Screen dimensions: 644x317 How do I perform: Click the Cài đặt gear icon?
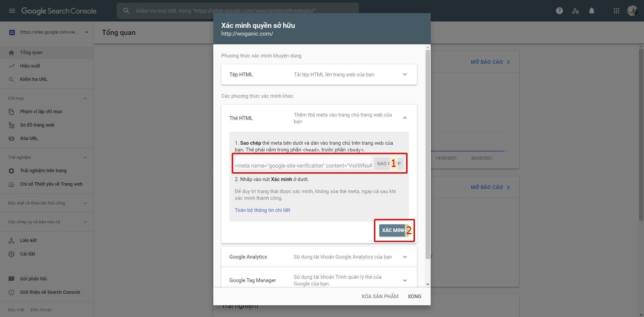(x=11, y=254)
